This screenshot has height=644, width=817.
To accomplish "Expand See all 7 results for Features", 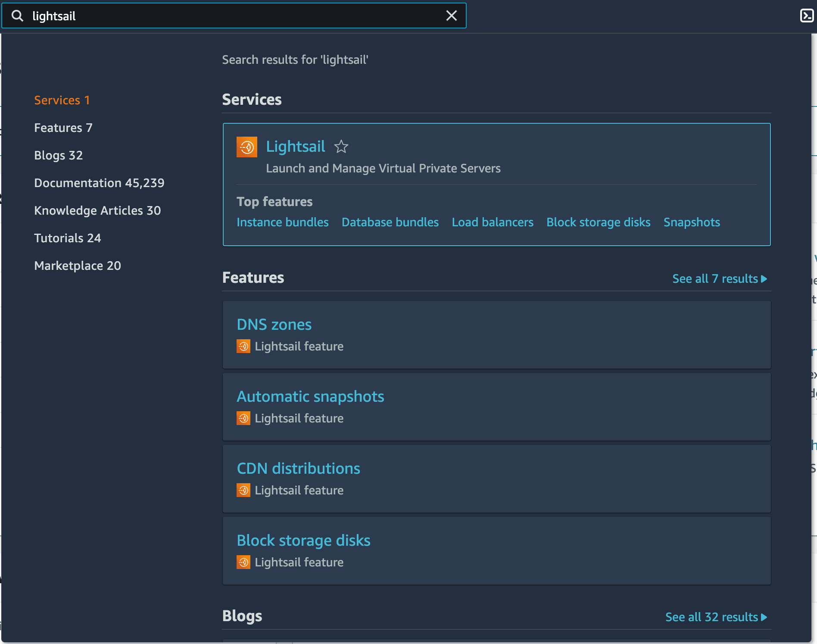I will (720, 278).
